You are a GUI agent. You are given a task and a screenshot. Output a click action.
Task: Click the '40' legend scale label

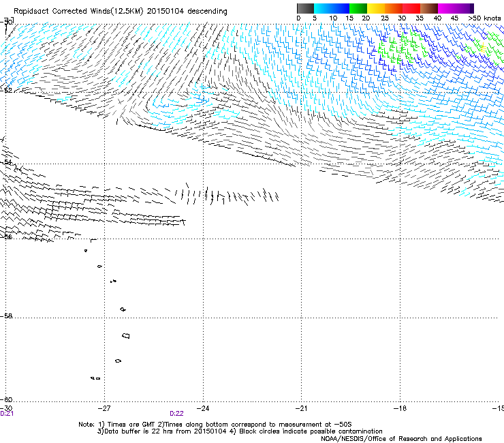click(437, 18)
